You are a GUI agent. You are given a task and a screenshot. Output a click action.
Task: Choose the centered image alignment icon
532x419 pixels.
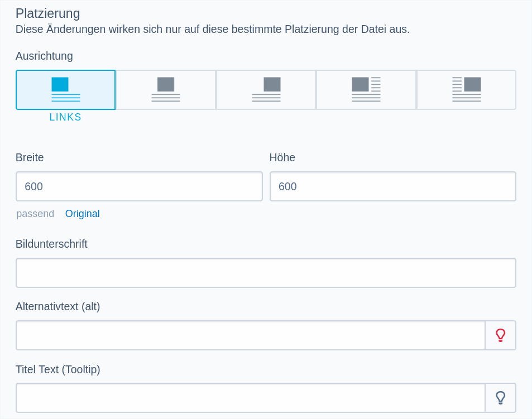point(166,90)
